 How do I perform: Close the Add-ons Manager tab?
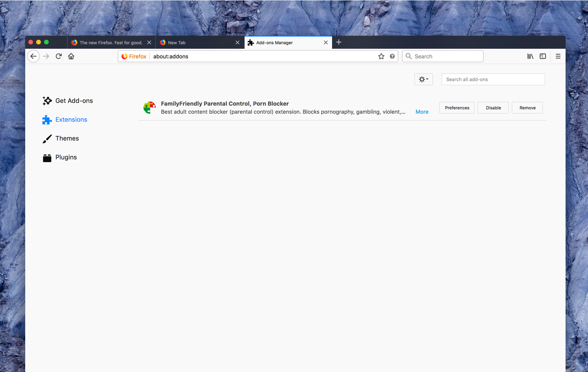click(326, 42)
